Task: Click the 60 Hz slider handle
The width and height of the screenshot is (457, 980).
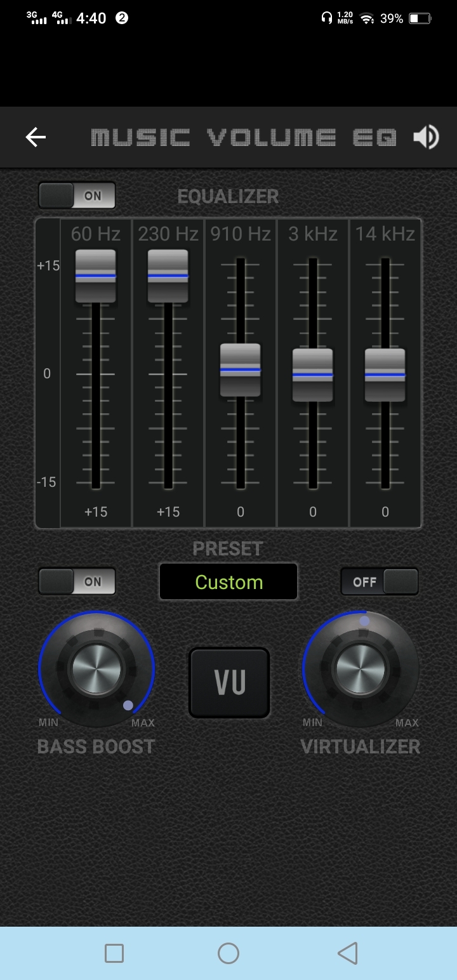Action: coord(96,276)
